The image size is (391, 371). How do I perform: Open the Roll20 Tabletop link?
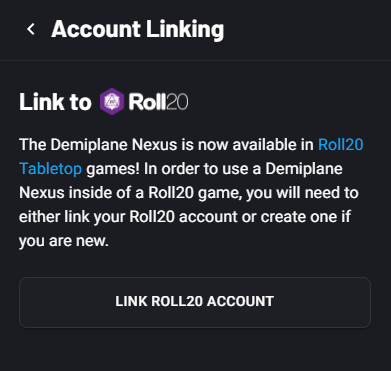(x=191, y=157)
